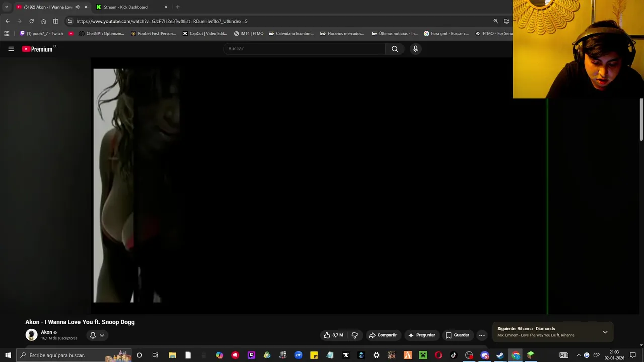Open TikTok app on taskbar
This screenshot has height=362, width=644.
[453, 355]
